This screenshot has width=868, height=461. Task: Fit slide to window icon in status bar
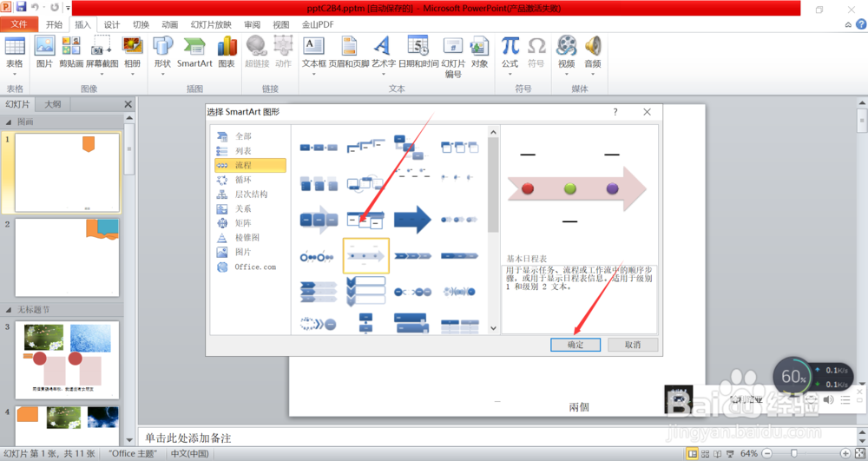coord(859,454)
